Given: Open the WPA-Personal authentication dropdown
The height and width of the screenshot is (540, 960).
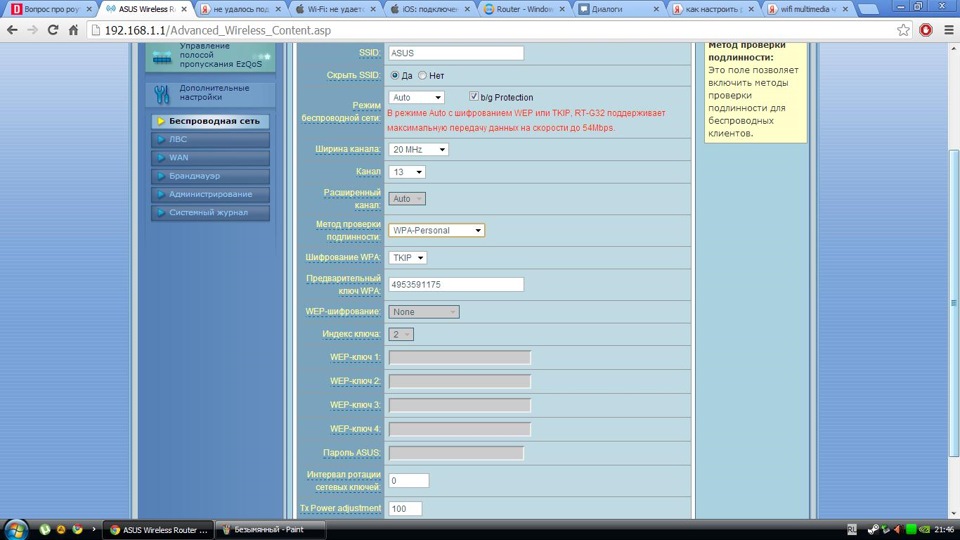Looking at the screenshot, I should coord(437,230).
